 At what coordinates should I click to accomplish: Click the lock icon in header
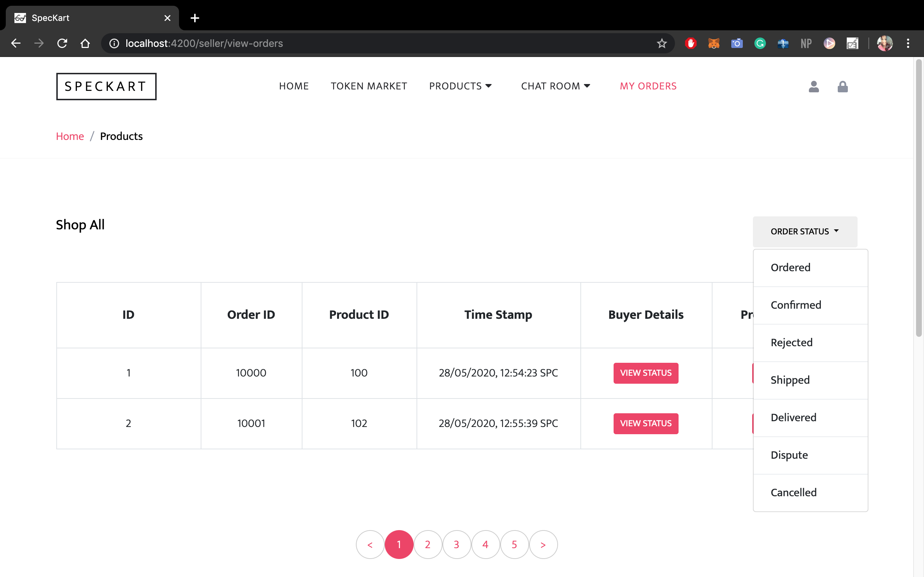click(x=842, y=87)
